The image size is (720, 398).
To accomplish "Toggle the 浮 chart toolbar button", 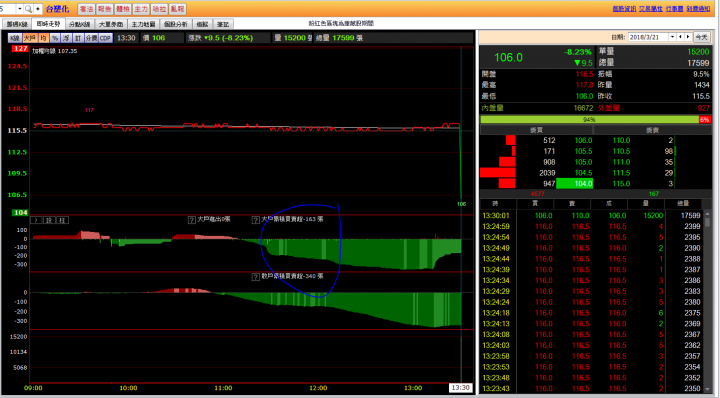I will click(x=66, y=38).
